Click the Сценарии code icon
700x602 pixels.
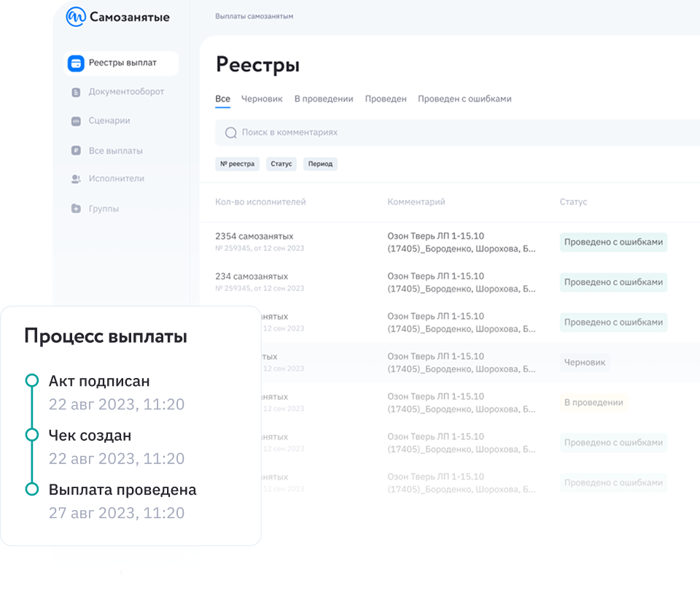click(x=76, y=121)
